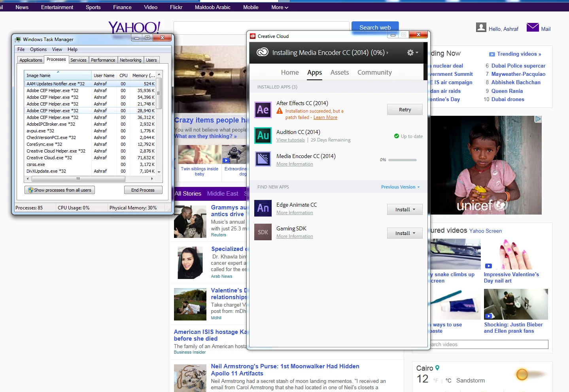Image resolution: width=569 pixels, height=392 pixels.
Task: Click the Edge Animate CC app icon
Action: (263, 208)
